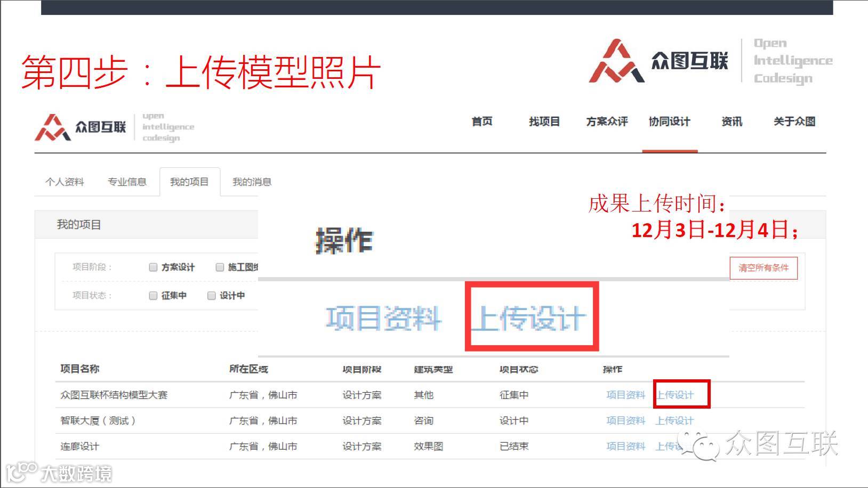The image size is (868, 488).
Task: Click the 项目阶段： filter label
Action: coord(92,267)
